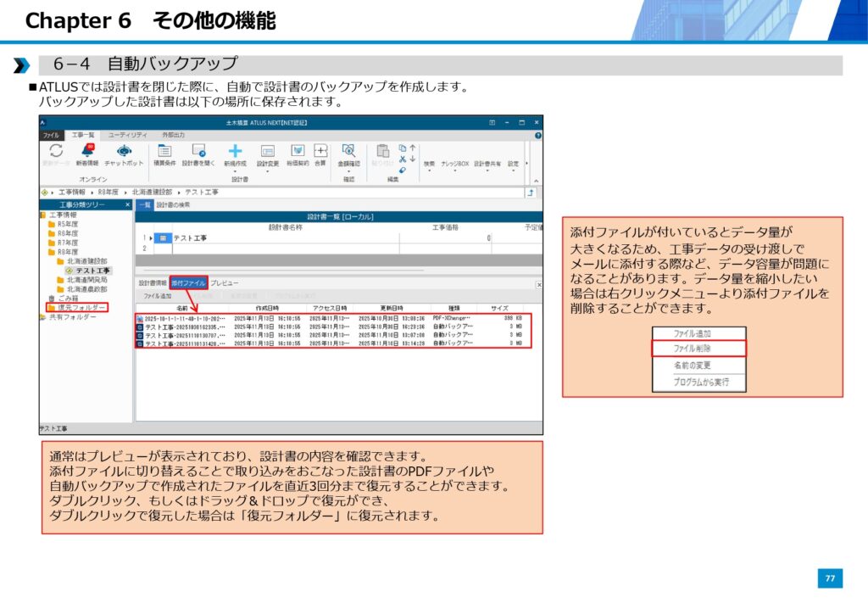Click the 新着情報 bell icon
868x614 pixels.
coord(87,151)
